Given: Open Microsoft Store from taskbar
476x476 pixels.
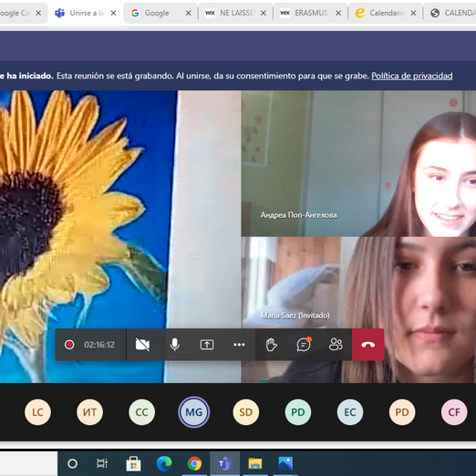Looking at the screenshot, I should [x=133, y=463].
